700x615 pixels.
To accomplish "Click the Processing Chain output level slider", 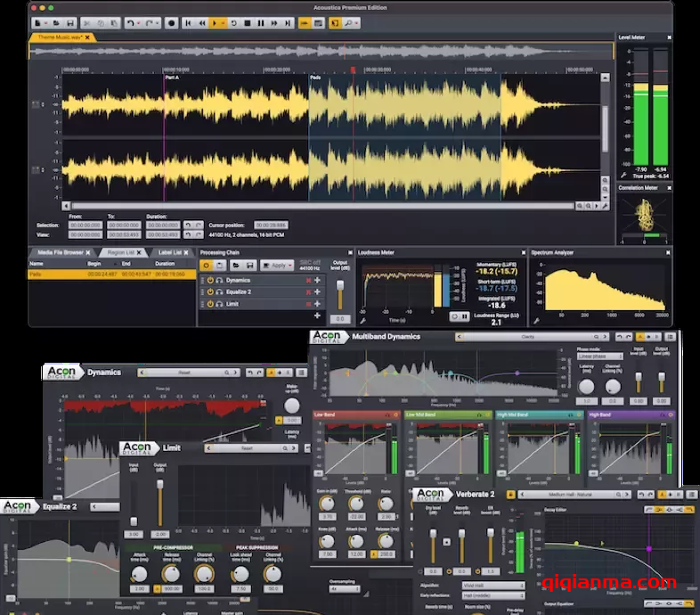I will click(338, 292).
